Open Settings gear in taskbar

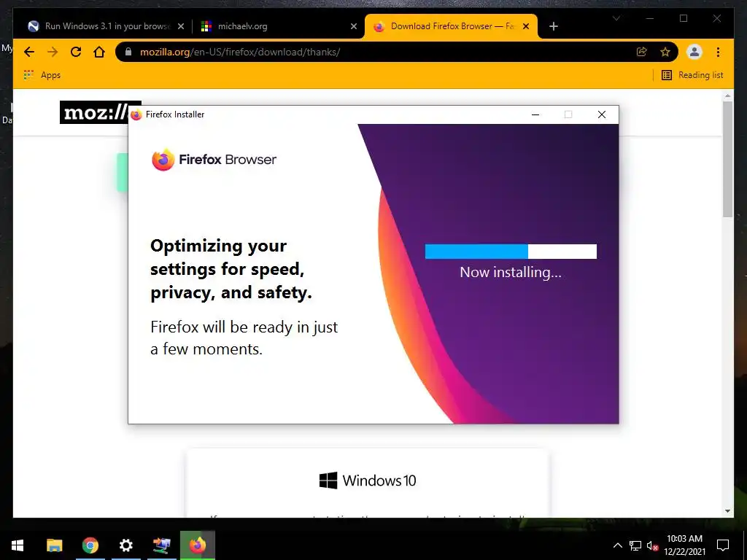[125, 545]
